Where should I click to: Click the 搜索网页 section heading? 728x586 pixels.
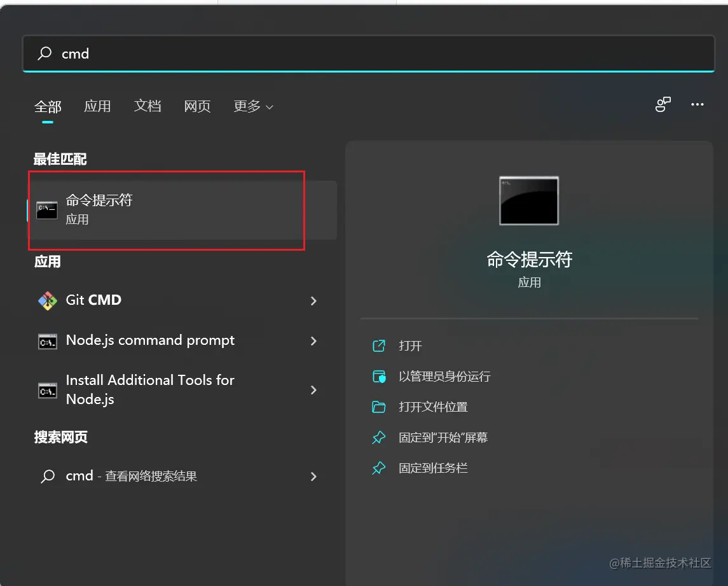pyautogui.click(x=60, y=437)
